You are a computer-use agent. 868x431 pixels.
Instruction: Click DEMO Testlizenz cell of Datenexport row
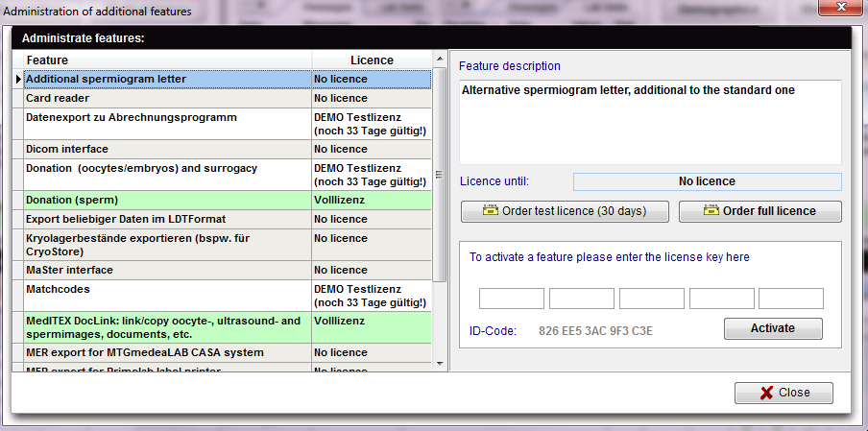[x=372, y=124]
